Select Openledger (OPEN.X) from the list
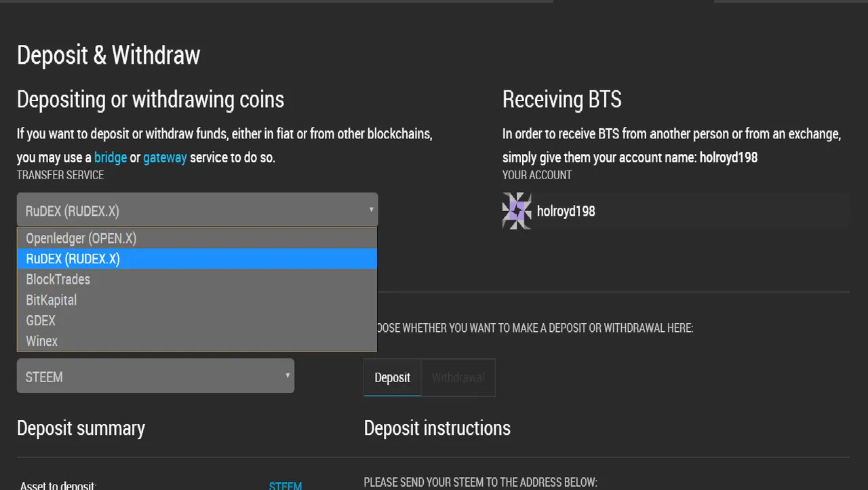The image size is (868, 490). 197,238
